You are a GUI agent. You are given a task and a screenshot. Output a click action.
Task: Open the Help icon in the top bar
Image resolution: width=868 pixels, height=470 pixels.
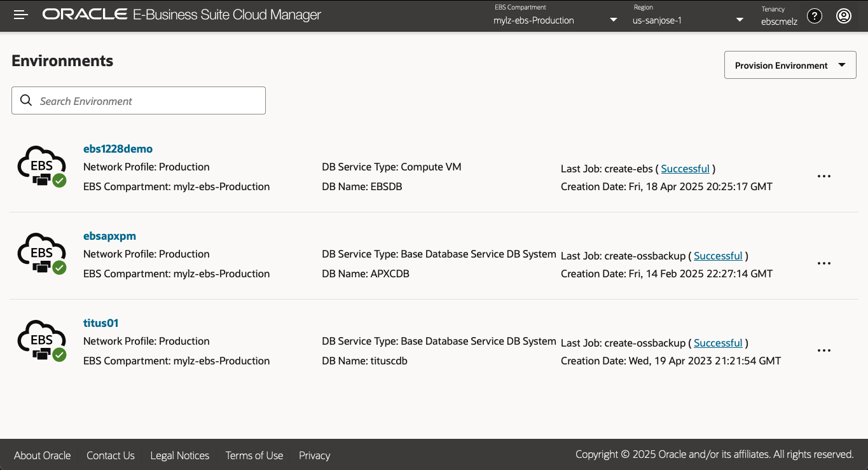(814, 15)
